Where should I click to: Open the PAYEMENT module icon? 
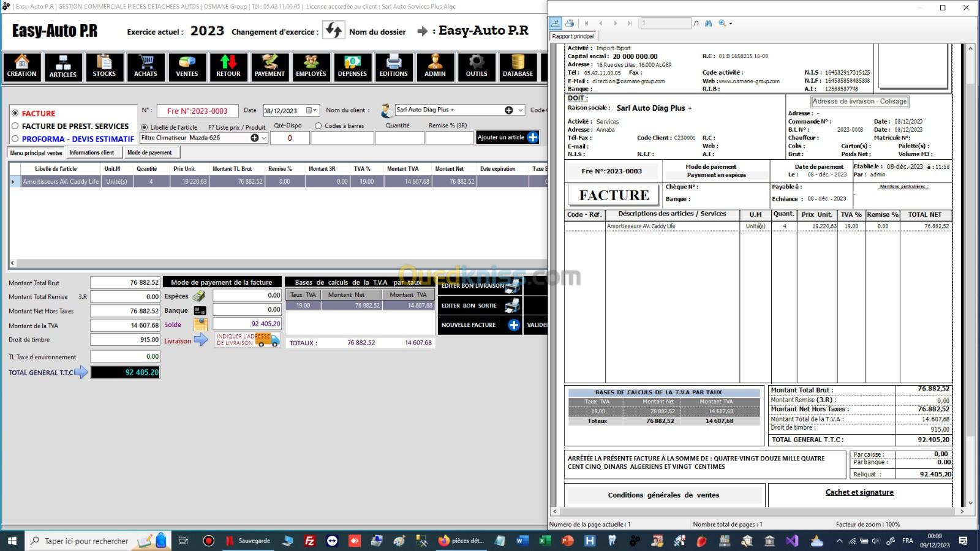pos(269,66)
